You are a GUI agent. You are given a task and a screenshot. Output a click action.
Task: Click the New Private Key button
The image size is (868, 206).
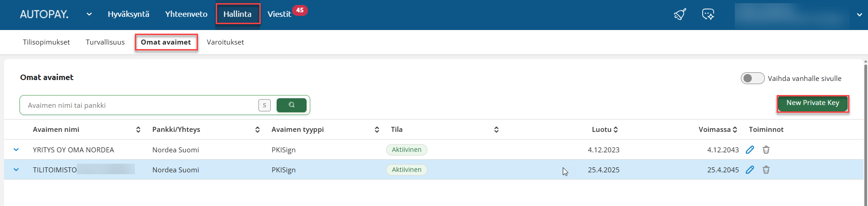[812, 103]
